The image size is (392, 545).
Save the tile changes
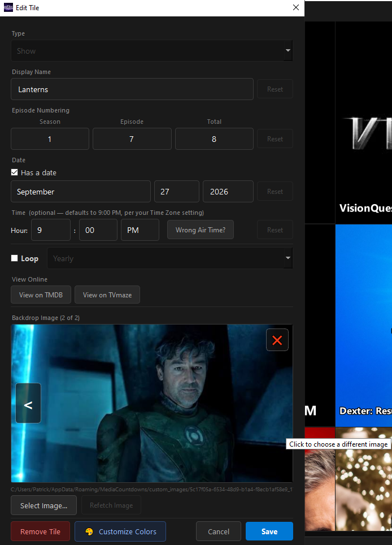[269, 531]
